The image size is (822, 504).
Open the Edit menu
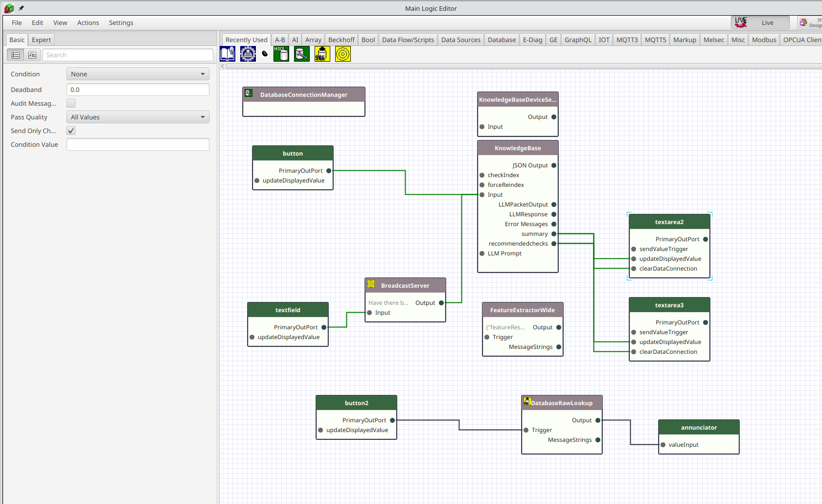37,23
